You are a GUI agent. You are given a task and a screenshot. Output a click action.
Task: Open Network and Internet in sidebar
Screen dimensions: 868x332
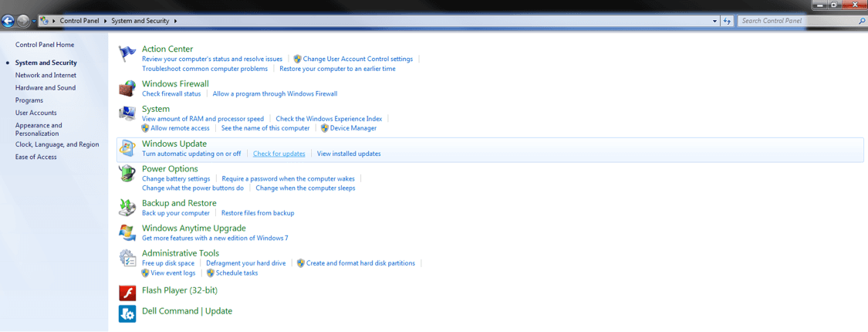46,76
